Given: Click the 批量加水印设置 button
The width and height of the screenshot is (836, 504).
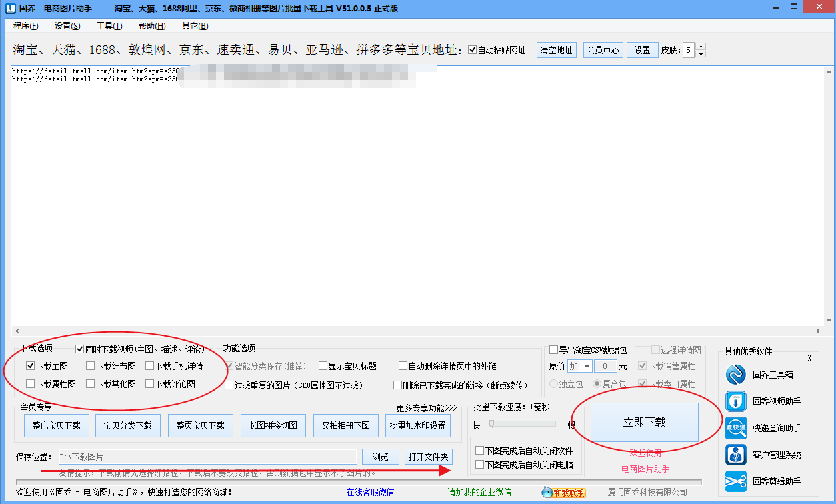Looking at the screenshot, I should point(418,425).
